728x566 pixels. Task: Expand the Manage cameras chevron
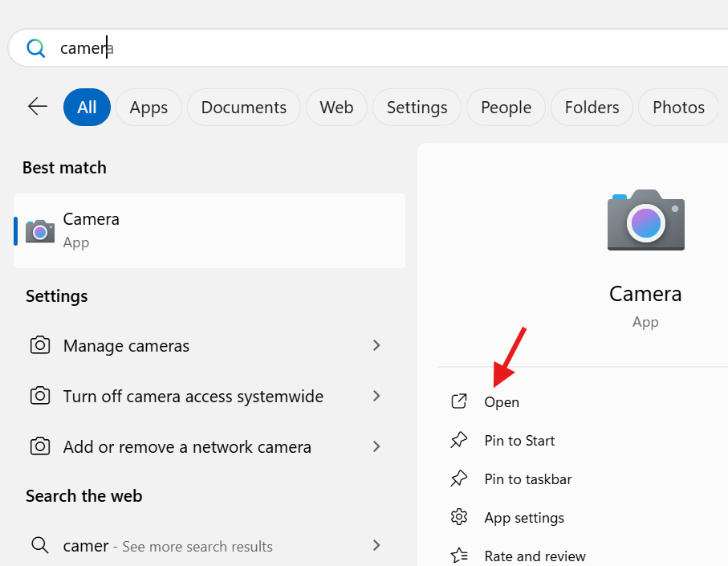376,345
